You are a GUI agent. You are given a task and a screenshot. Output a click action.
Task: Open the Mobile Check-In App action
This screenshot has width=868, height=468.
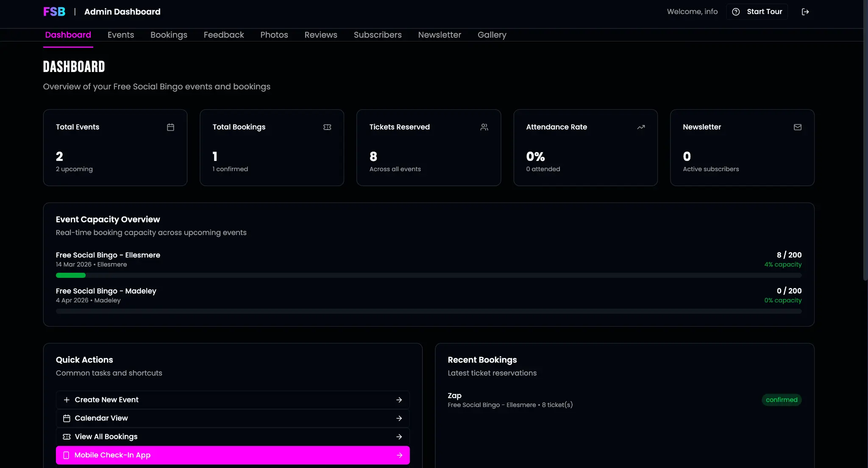point(232,455)
